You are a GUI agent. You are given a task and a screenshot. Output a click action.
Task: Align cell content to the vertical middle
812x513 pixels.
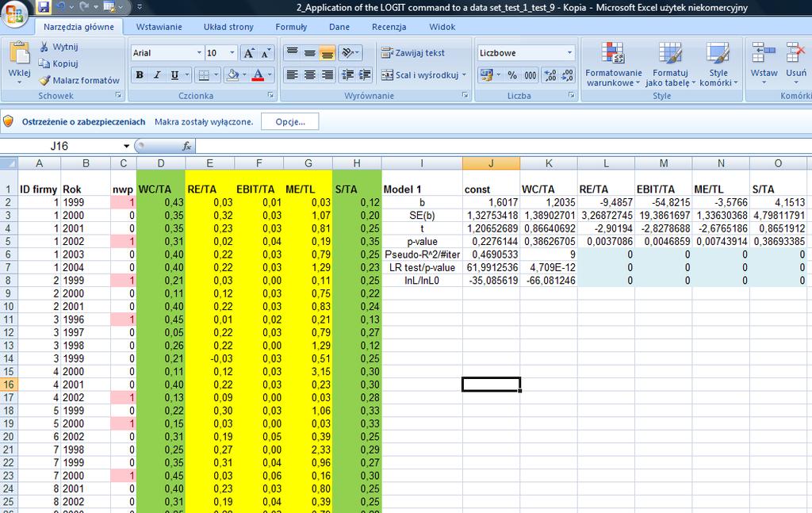310,53
